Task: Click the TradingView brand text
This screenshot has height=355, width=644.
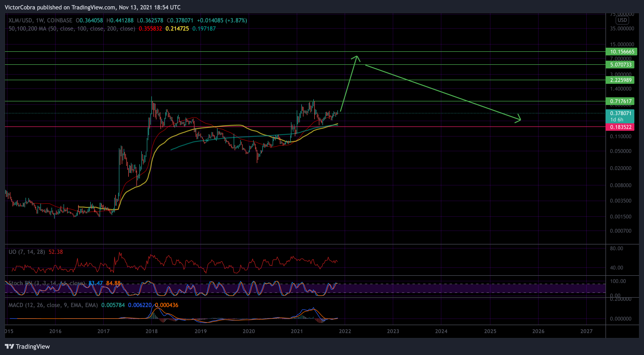Action: [33, 347]
